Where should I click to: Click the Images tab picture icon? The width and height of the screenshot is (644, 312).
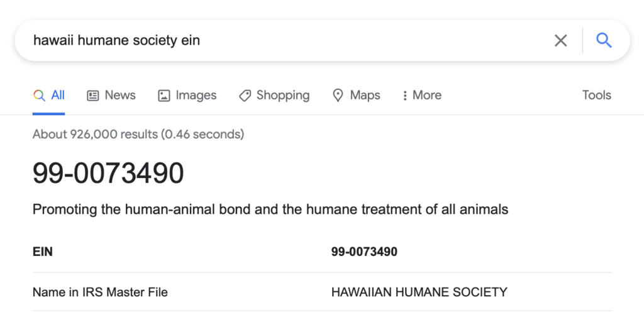[x=164, y=96]
